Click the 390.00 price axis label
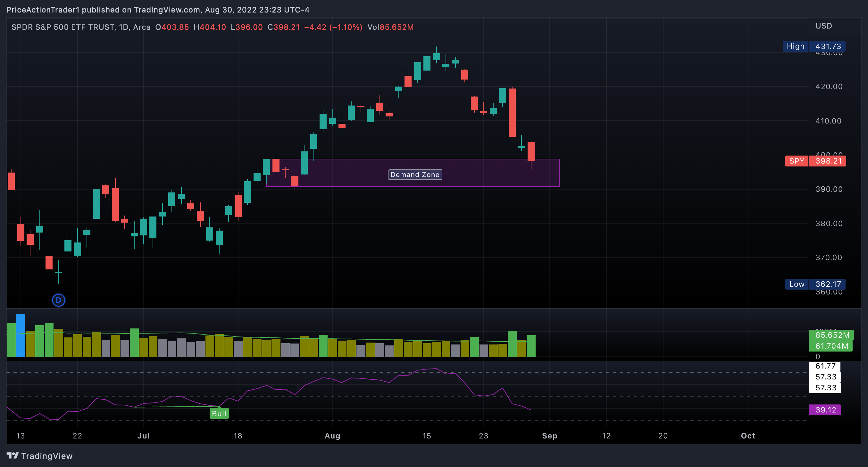 pyautogui.click(x=829, y=189)
